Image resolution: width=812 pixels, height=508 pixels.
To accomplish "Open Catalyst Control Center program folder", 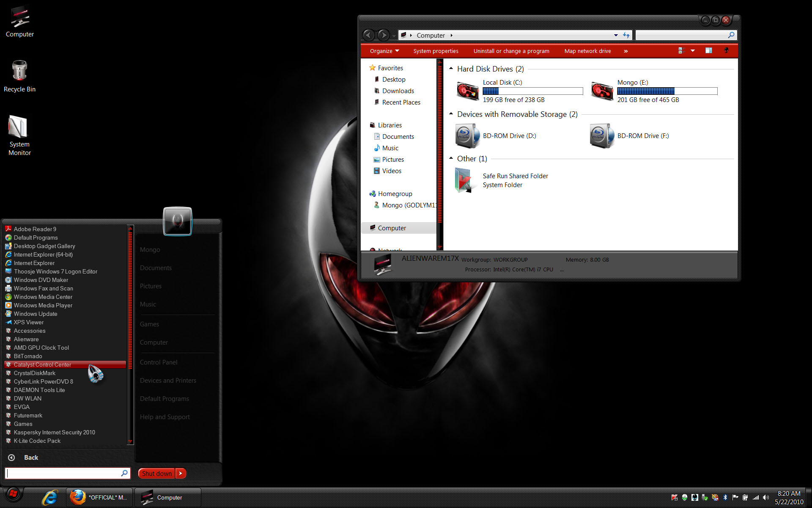I will [x=65, y=364].
